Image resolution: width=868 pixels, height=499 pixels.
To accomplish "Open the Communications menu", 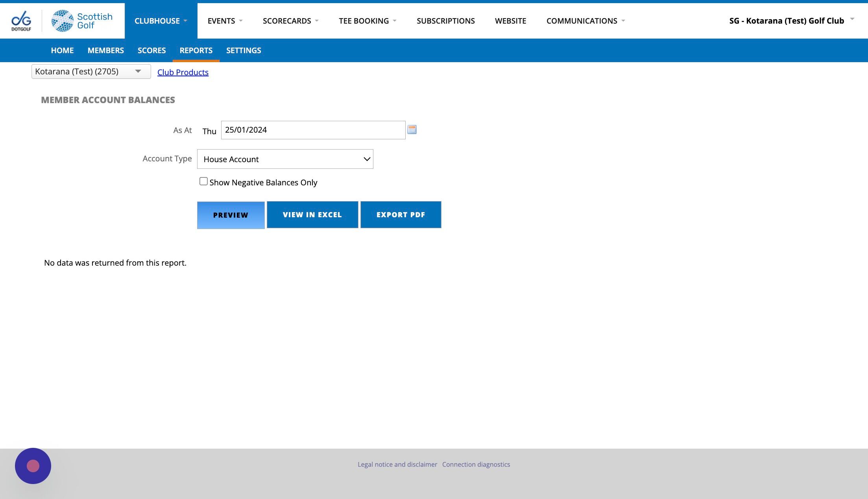I will [x=585, y=21].
